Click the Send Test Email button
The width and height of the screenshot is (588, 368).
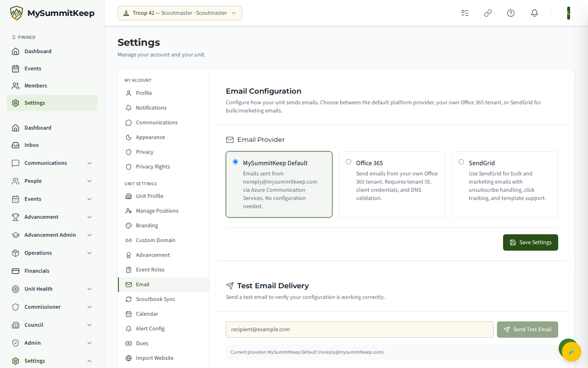click(x=527, y=330)
